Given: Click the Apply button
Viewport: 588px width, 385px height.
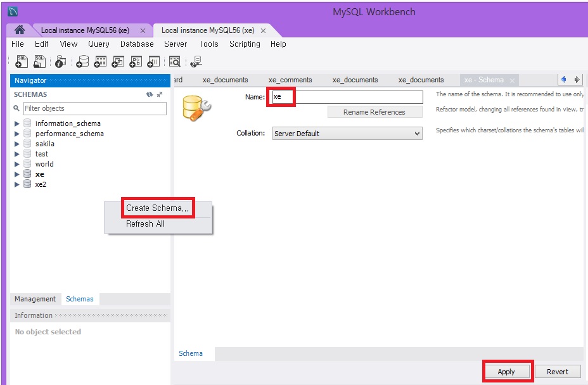Looking at the screenshot, I should 506,372.
